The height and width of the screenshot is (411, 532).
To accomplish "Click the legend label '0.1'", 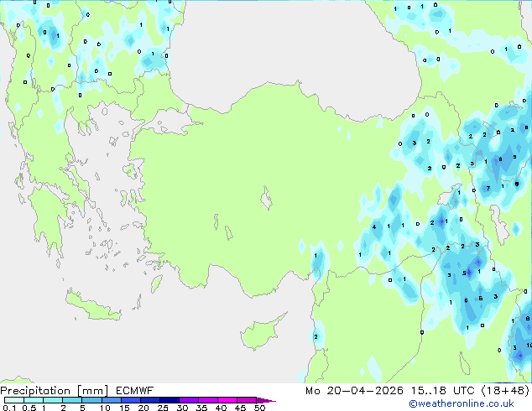I will [9, 408].
